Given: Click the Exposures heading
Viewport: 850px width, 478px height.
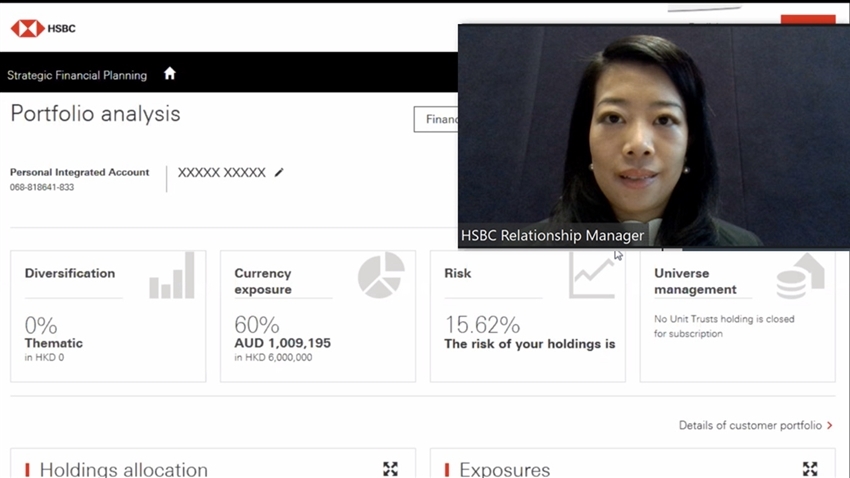Looking at the screenshot, I should [505, 469].
